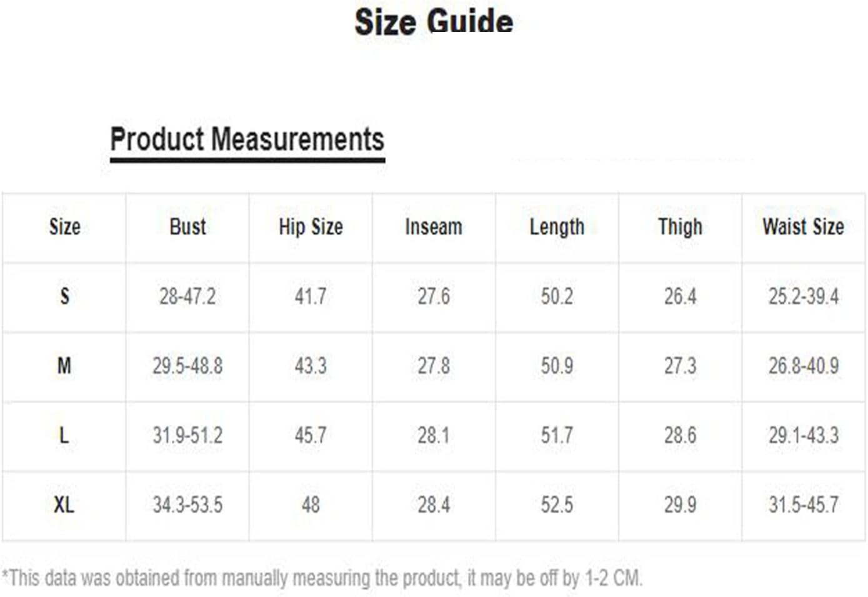Select the XL size row label
868x597 pixels.
coord(64,504)
